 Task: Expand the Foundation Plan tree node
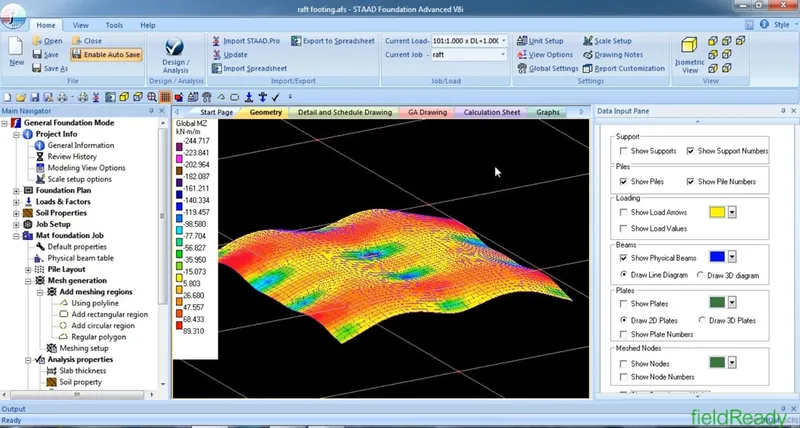click(x=16, y=191)
